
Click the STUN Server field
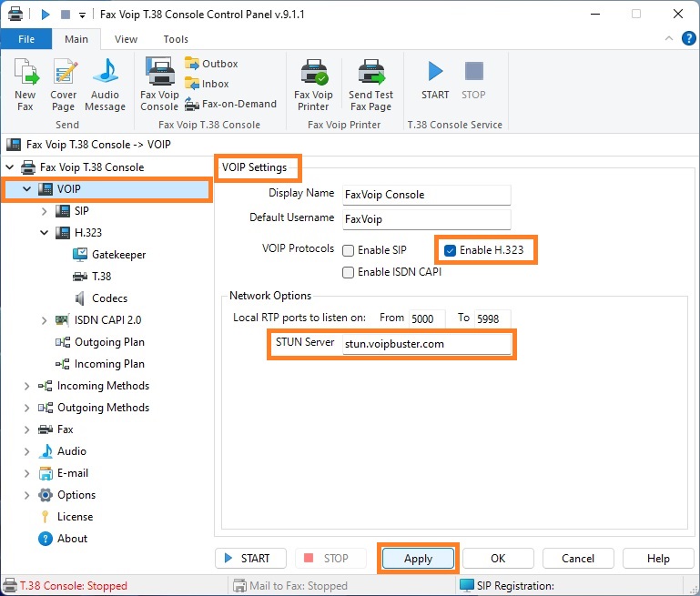coord(426,344)
